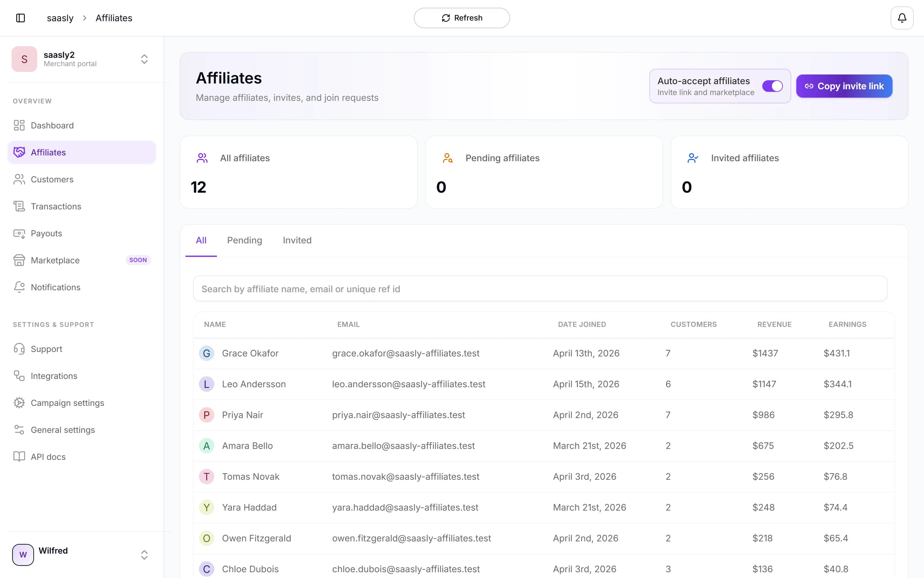Viewport: 924px width, 578px height.
Task: Click the Marketplace storefront icon
Action: [x=19, y=260]
